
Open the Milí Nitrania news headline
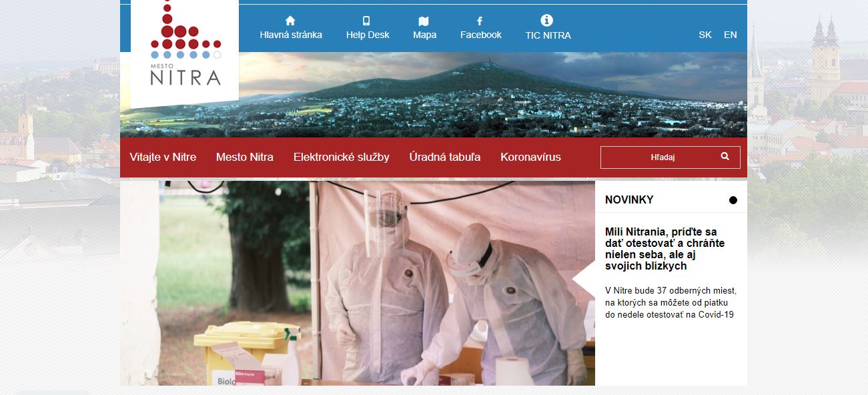point(665,249)
